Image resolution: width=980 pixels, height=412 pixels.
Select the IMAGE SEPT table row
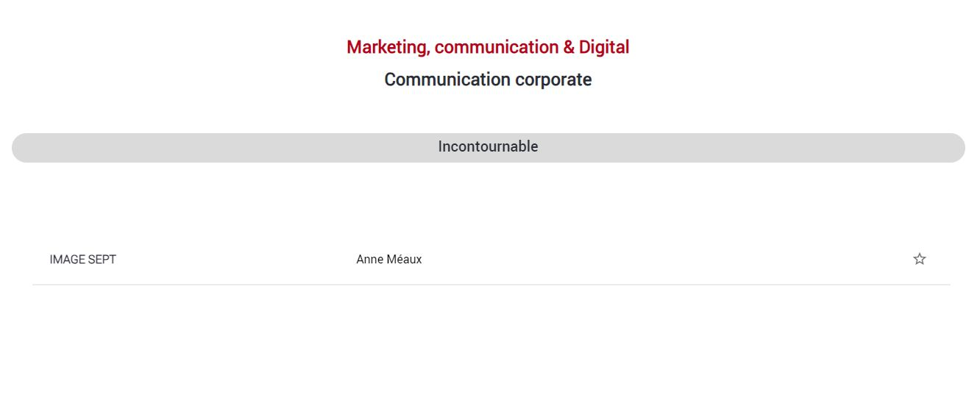(491, 260)
